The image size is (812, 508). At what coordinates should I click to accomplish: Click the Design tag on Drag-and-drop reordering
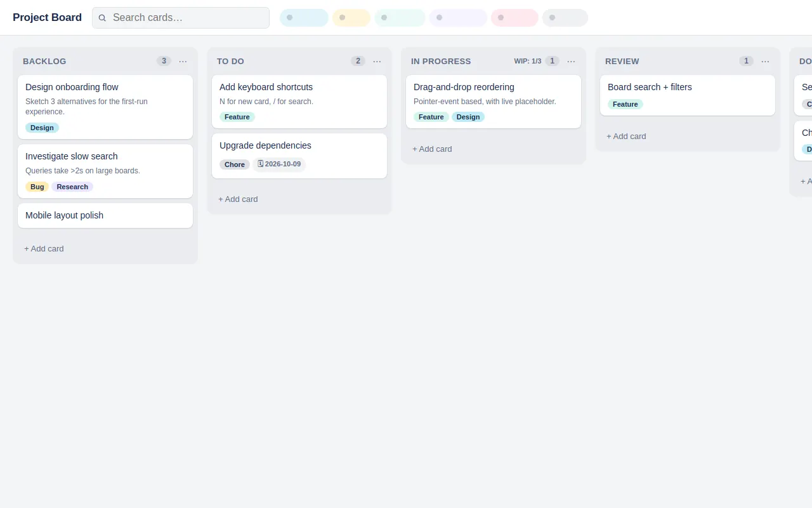(x=468, y=117)
